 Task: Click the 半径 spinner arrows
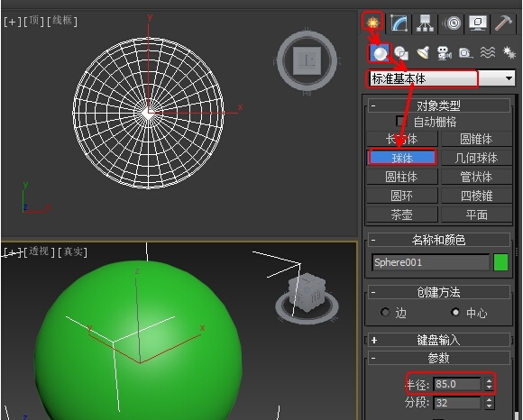click(x=489, y=384)
